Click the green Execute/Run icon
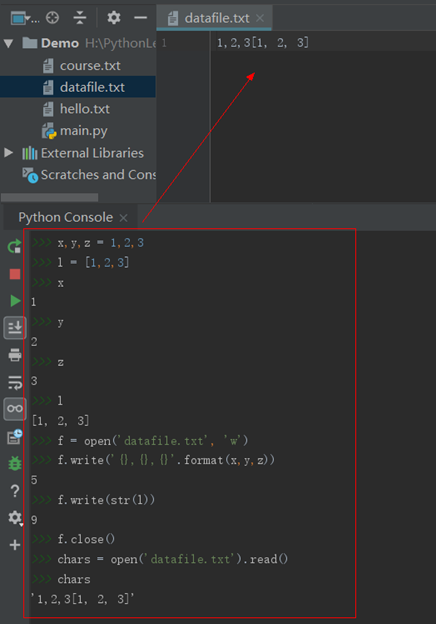The image size is (436, 624). 15,301
